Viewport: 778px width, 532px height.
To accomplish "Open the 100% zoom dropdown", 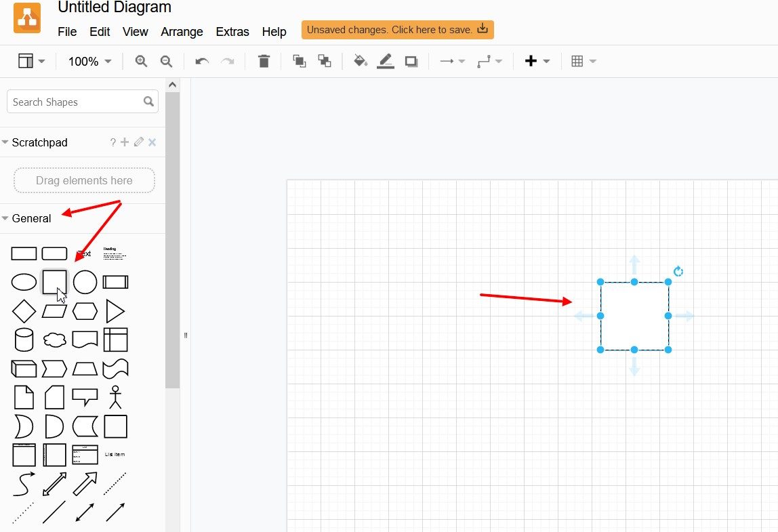I will pyautogui.click(x=89, y=61).
